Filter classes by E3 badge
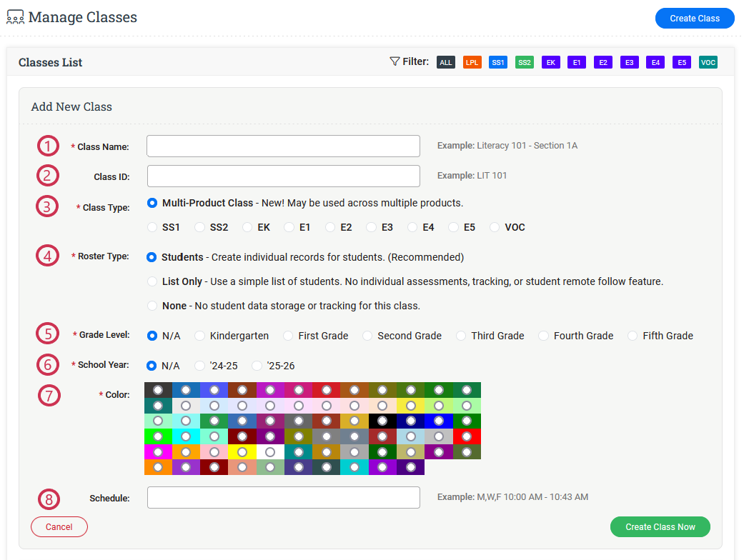This screenshot has height=560, width=744. 629,62
